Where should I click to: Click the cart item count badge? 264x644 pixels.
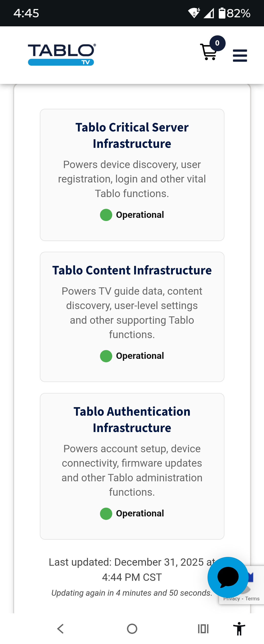(217, 43)
